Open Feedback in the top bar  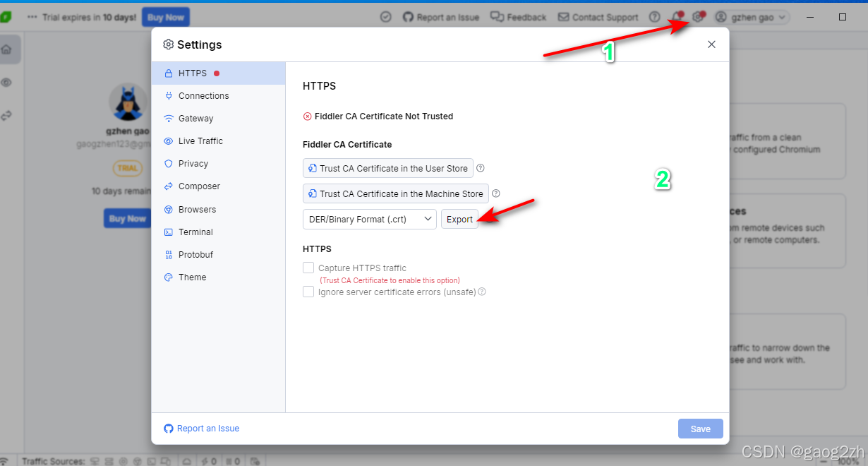(519, 17)
